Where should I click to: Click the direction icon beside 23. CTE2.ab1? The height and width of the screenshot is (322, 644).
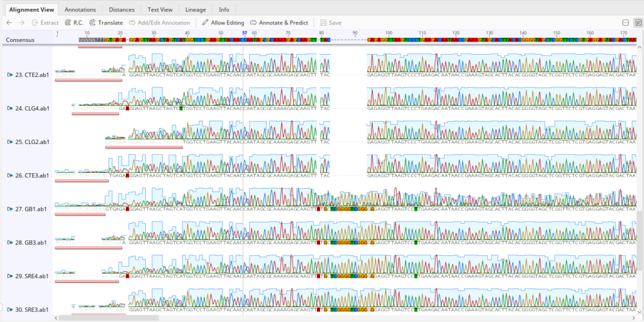[x=10, y=75]
